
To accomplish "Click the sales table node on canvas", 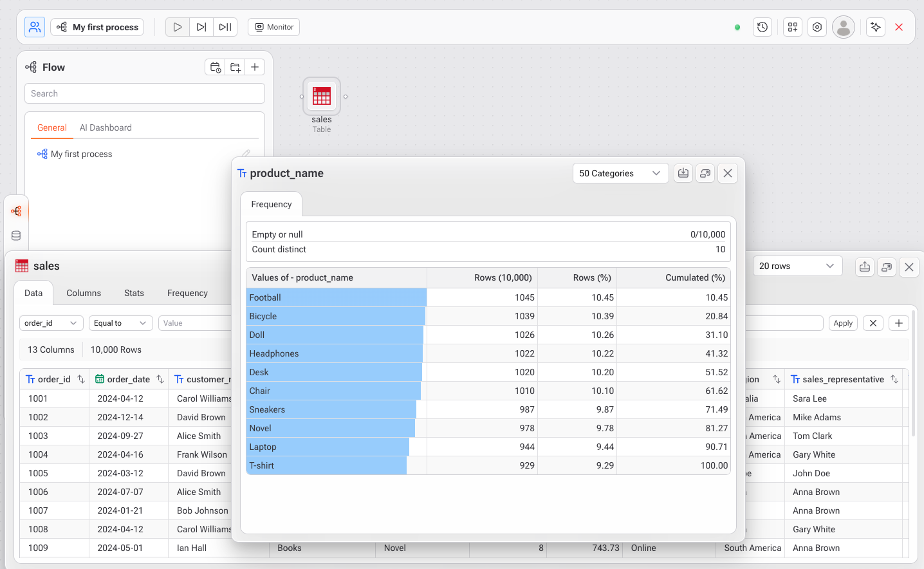I will click(x=322, y=97).
